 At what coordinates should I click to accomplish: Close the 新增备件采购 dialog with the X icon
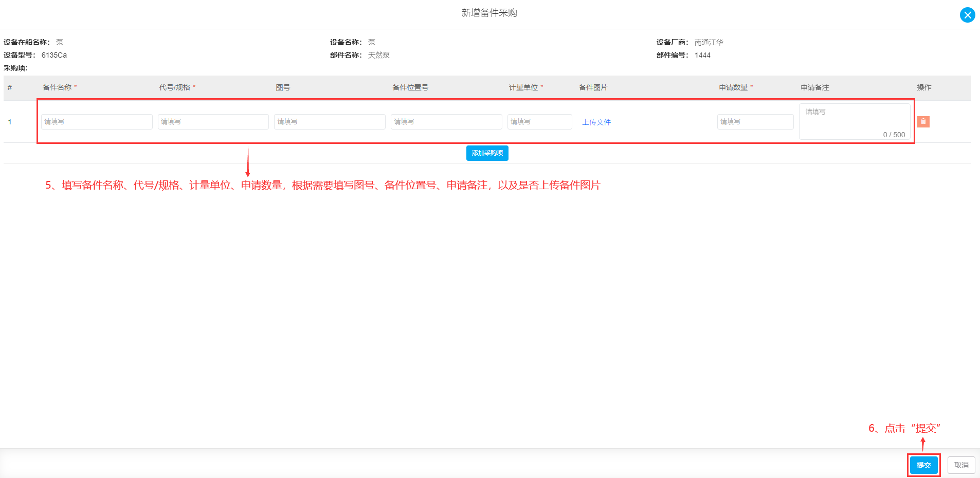967,15
